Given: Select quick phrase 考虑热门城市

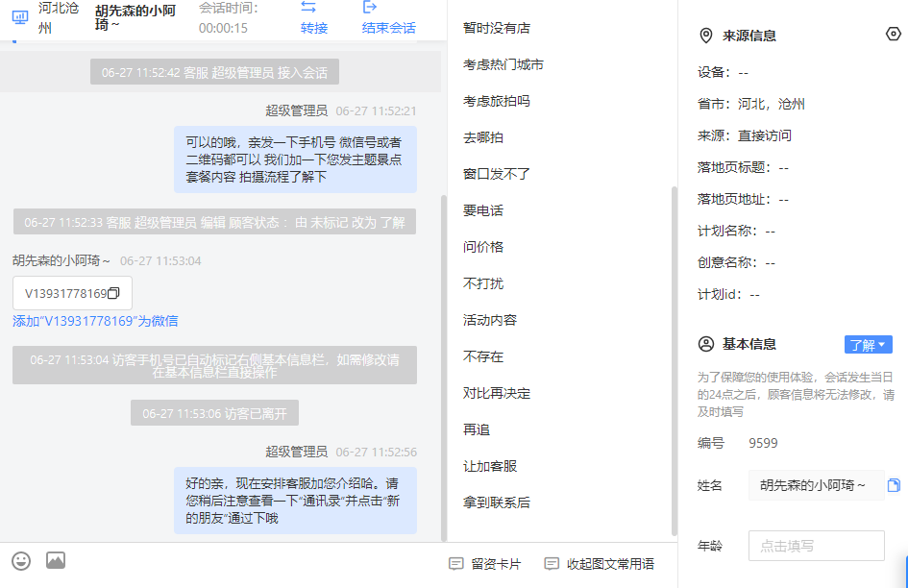Looking at the screenshot, I should click(503, 64).
